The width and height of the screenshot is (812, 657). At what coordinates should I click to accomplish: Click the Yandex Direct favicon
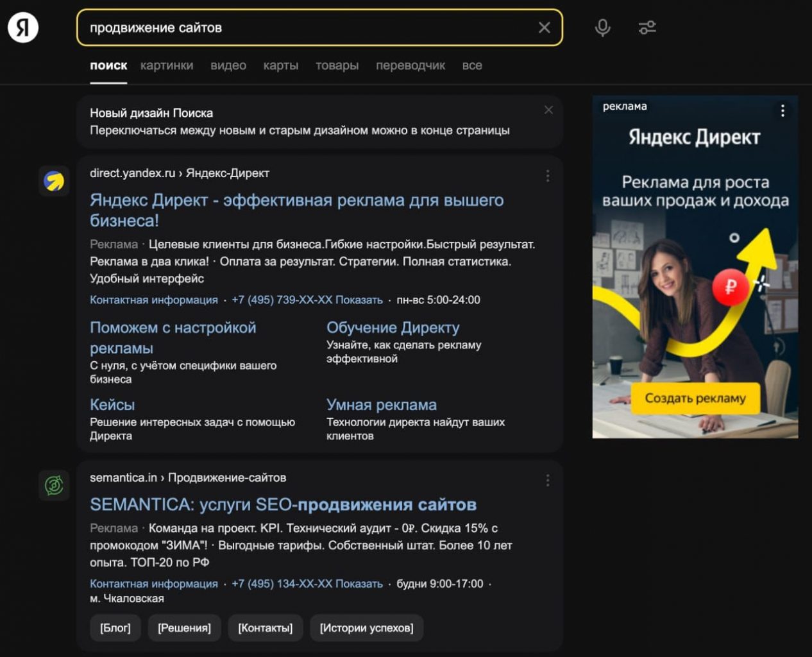(54, 181)
